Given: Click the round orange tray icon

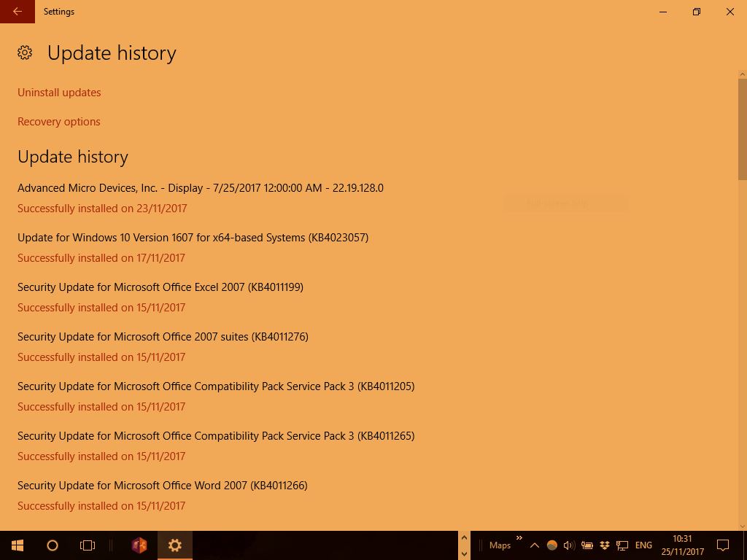Looking at the screenshot, I should (552, 545).
